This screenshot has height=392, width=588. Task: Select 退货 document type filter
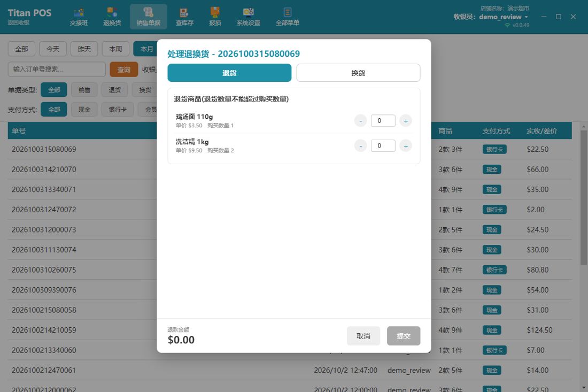pos(115,90)
